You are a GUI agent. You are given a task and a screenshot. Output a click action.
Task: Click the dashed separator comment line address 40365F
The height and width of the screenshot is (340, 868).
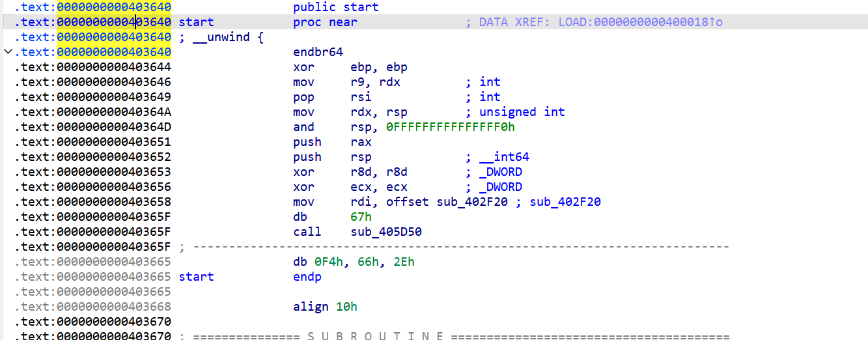tap(114, 247)
